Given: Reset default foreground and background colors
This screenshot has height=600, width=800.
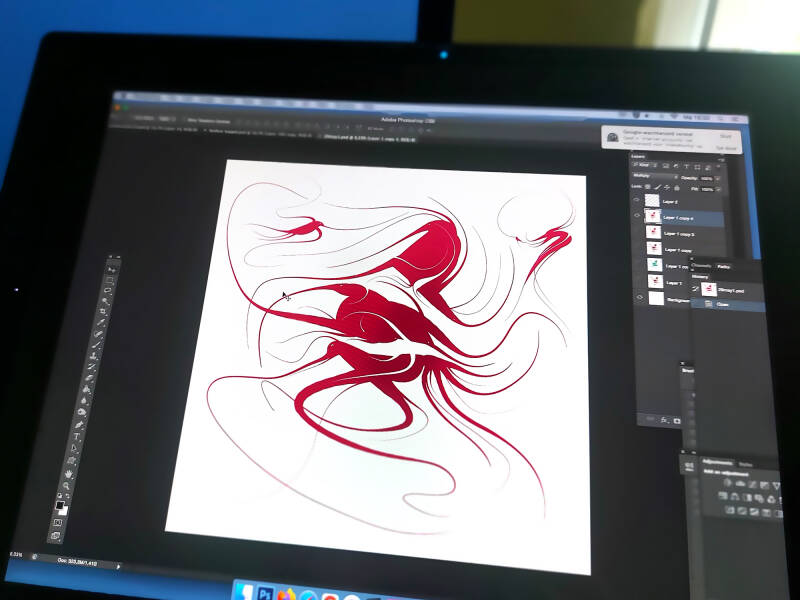Looking at the screenshot, I should pos(59,495).
